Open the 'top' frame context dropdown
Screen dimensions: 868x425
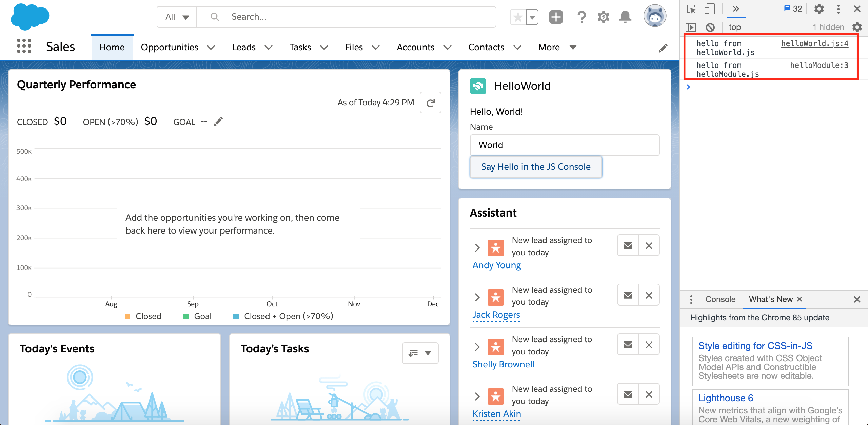tap(735, 27)
